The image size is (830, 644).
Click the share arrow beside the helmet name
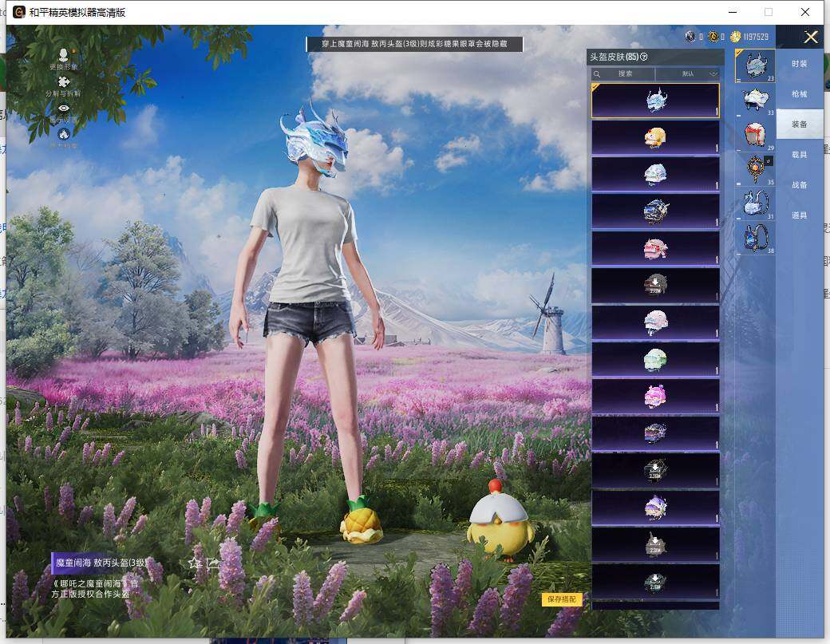[x=213, y=563]
